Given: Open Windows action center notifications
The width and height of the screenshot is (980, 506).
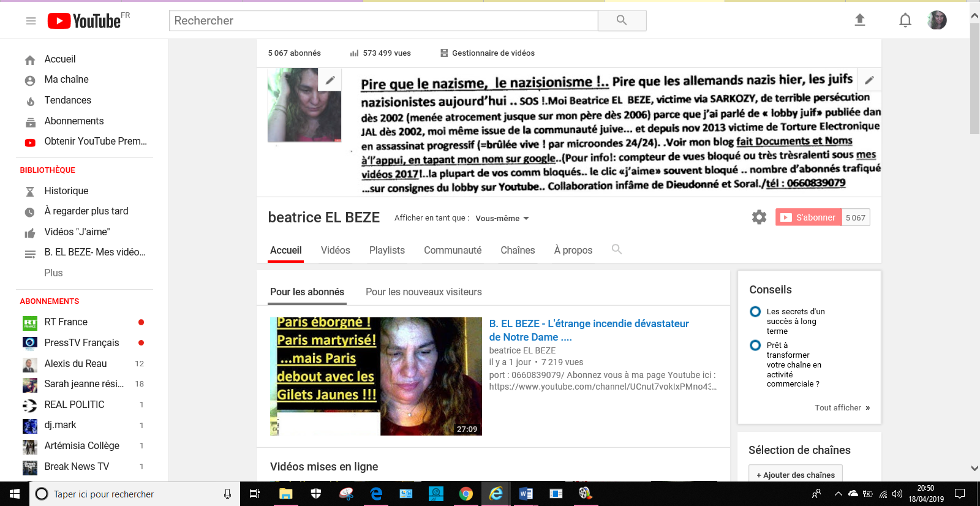Looking at the screenshot, I should click(x=960, y=494).
